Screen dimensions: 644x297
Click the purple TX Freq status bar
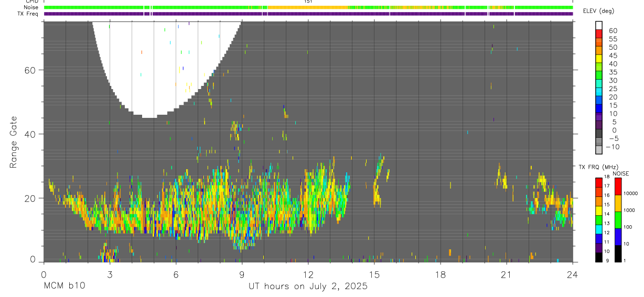(x=308, y=14)
